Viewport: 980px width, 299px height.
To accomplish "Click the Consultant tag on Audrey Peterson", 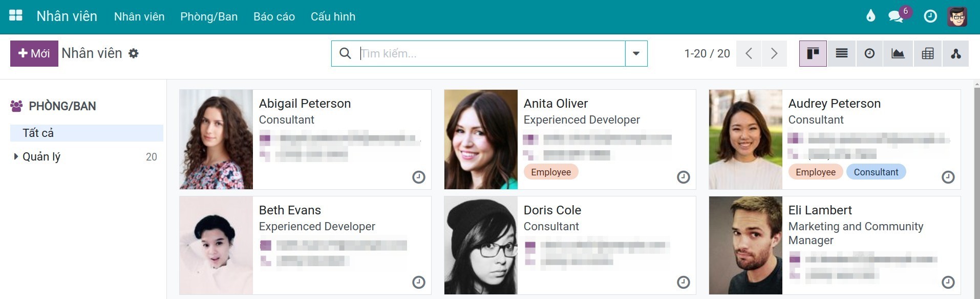I will pos(876,172).
